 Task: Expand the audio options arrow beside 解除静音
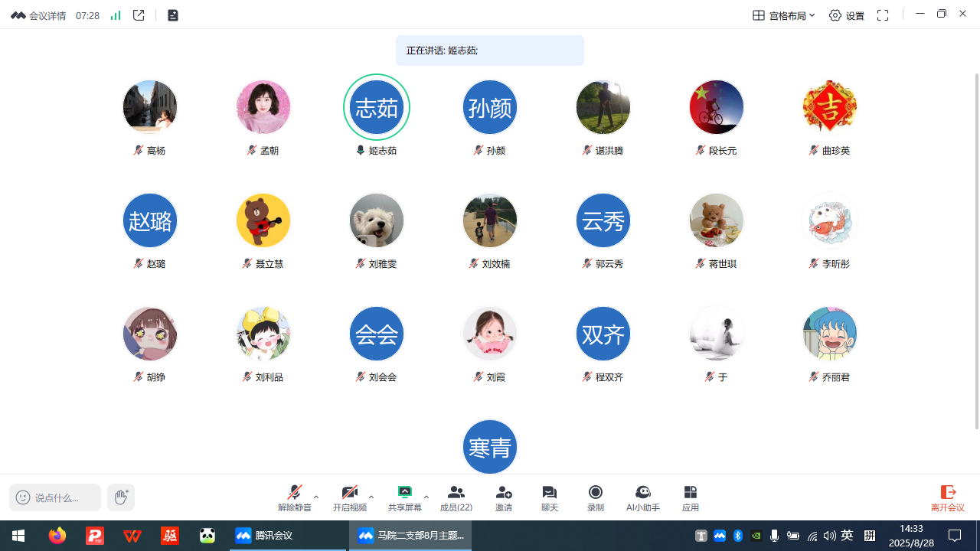point(316,497)
